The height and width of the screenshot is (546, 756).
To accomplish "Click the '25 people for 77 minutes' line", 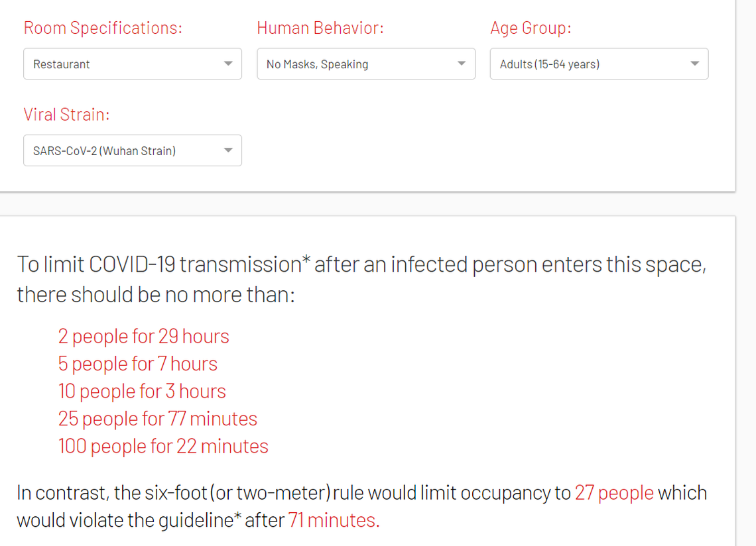I will 157,419.
